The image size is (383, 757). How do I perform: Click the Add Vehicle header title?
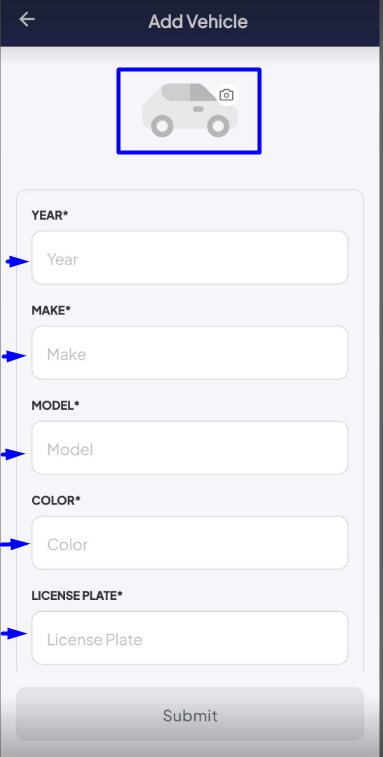coord(198,22)
